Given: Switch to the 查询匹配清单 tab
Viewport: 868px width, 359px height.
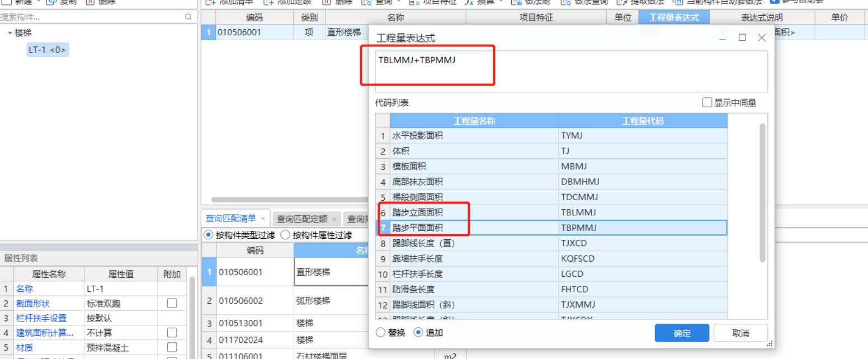Looking at the screenshot, I should point(231,219).
